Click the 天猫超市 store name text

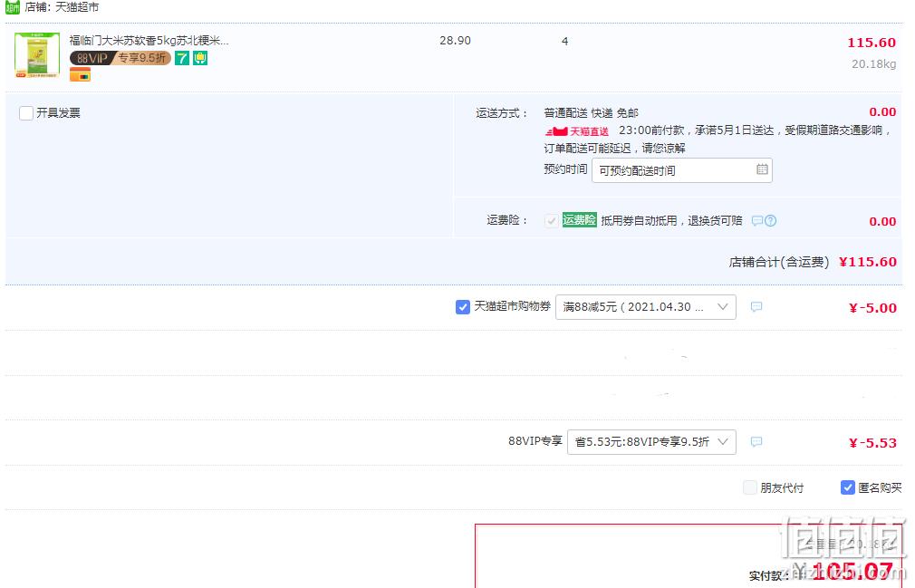[77, 7]
